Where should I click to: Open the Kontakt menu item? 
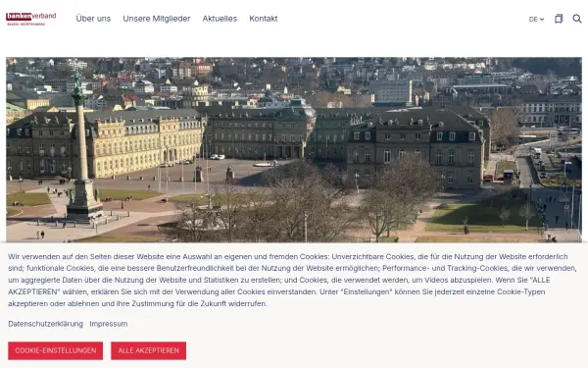tap(264, 19)
